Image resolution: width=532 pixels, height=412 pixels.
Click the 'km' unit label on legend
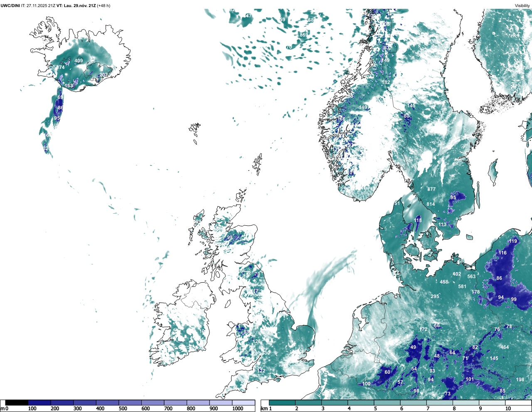264,409
